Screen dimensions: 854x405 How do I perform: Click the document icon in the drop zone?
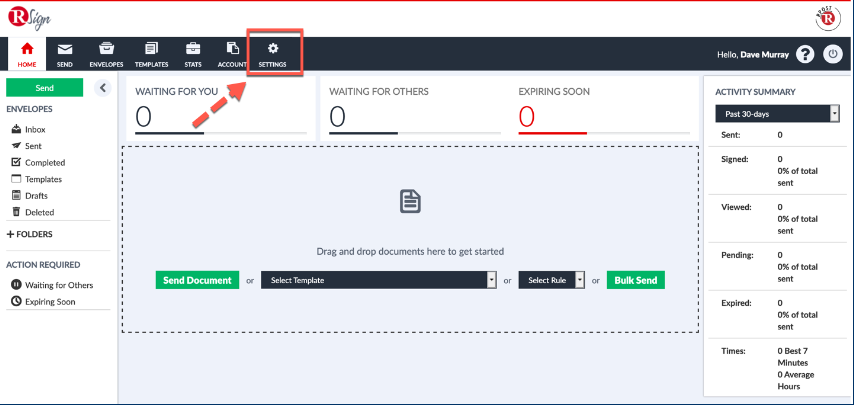(410, 202)
